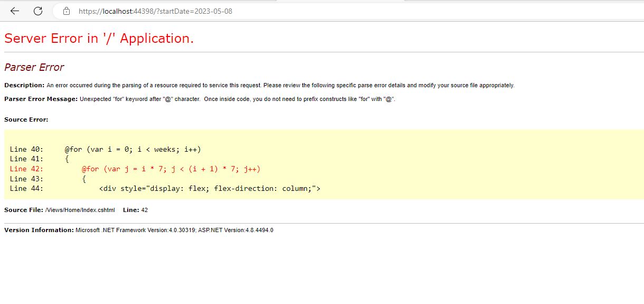Click the 'Source Error:' label
Screen dimensions: 644x304
point(26,119)
